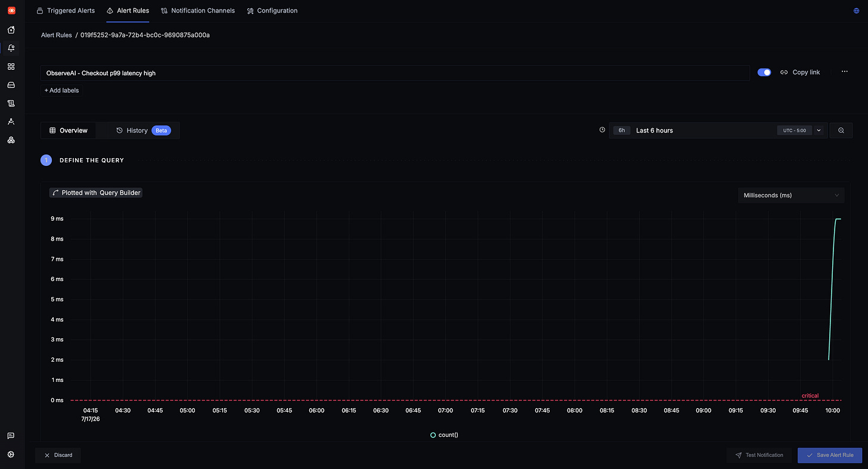Click the 7/17/26 date label
868x469 pixels.
coord(91,419)
